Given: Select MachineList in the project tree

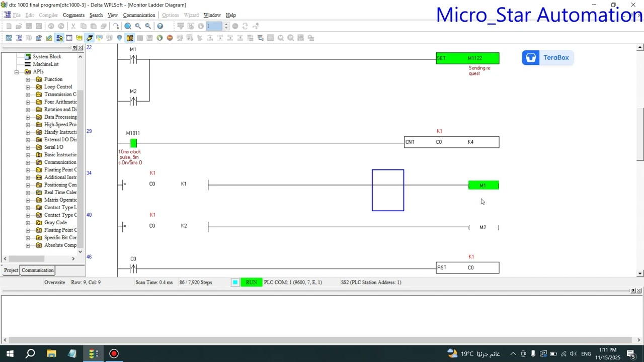Looking at the screenshot, I should pyautogui.click(x=46, y=64).
